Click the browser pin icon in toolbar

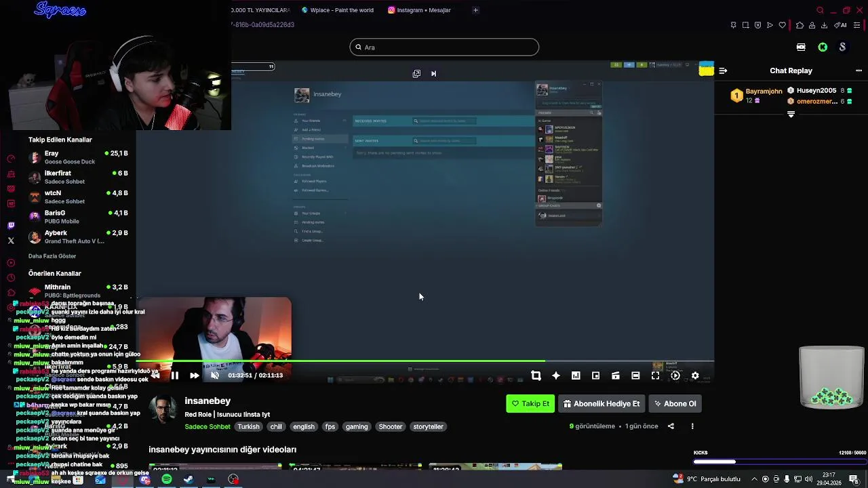[x=733, y=25]
